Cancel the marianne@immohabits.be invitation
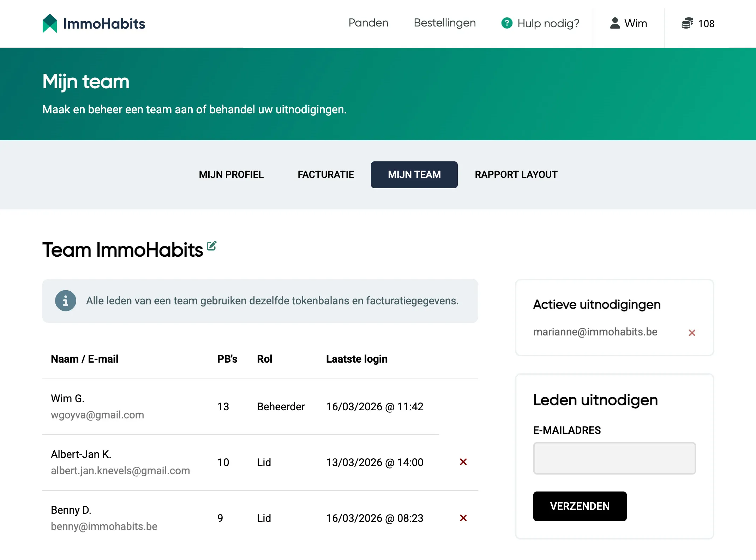 tap(691, 333)
